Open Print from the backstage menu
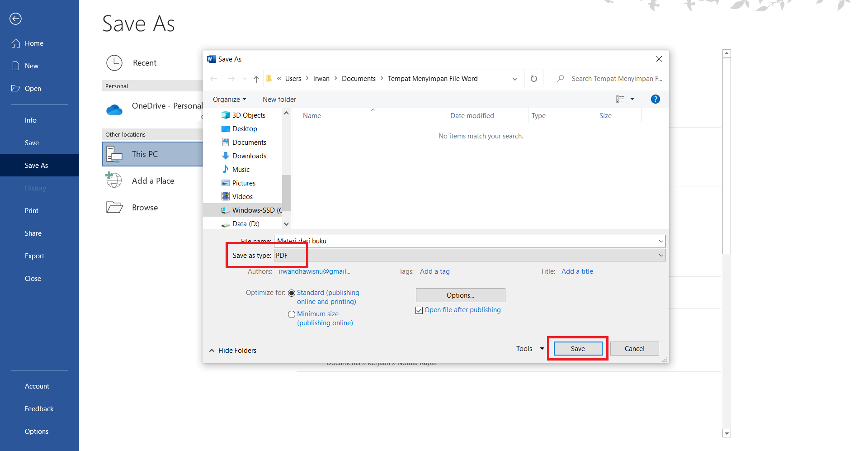Viewport: 868px width, 451px height. point(32,211)
